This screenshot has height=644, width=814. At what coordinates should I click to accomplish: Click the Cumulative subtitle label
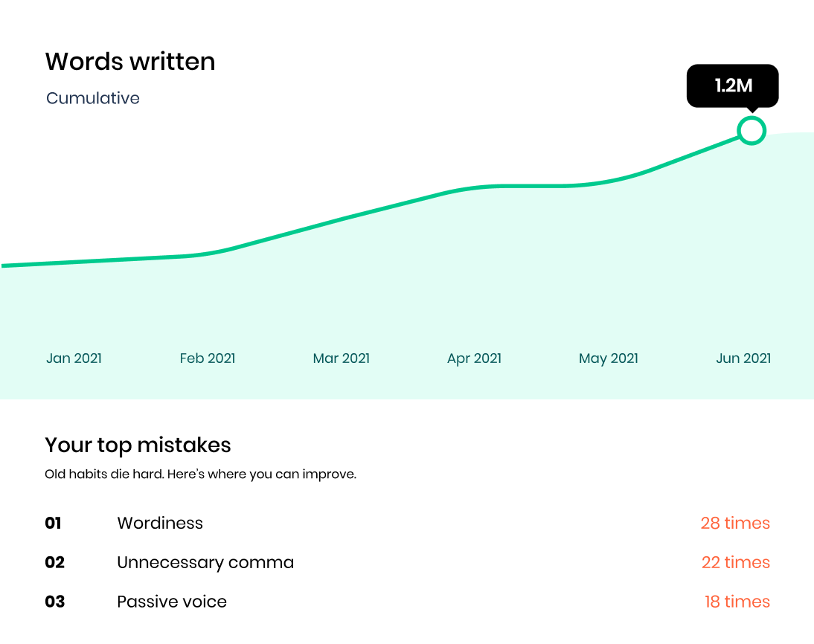point(93,98)
